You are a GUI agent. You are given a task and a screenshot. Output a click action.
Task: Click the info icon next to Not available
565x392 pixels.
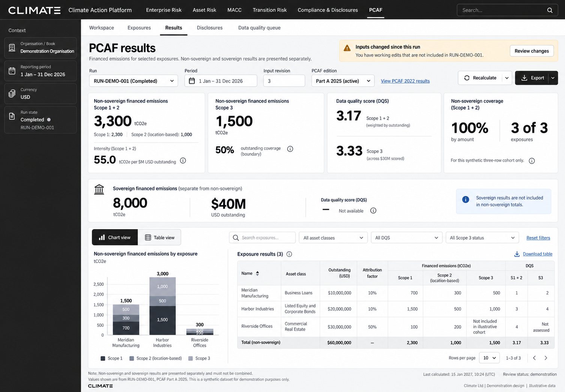pos(373,210)
